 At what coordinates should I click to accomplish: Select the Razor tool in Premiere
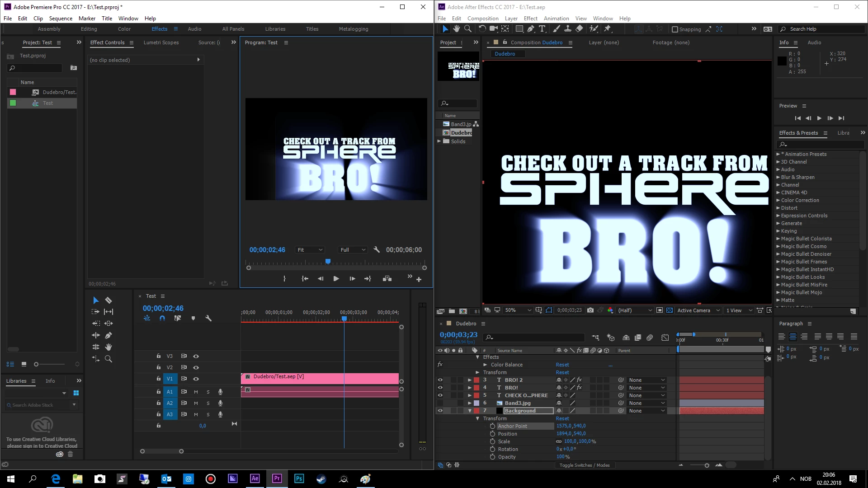pos(108,300)
